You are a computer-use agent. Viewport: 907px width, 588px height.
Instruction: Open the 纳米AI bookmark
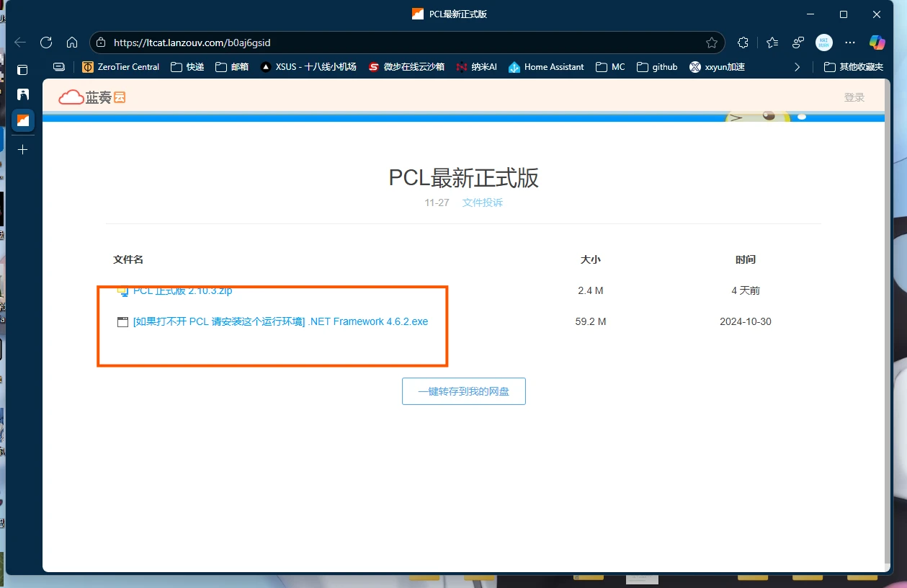(x=476, y=67)
